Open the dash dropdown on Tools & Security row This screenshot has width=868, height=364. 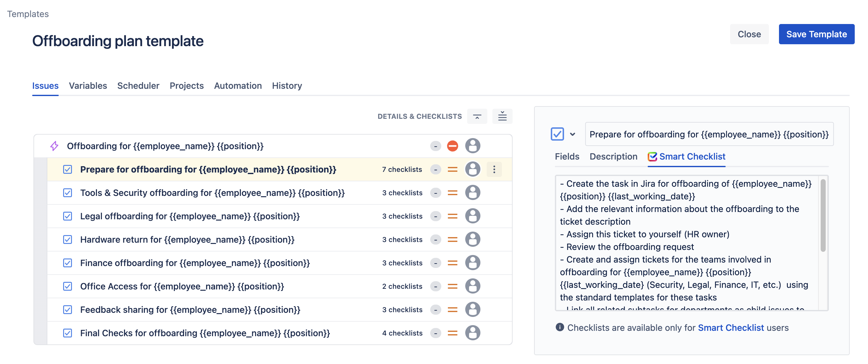click(x=435, y=193)
